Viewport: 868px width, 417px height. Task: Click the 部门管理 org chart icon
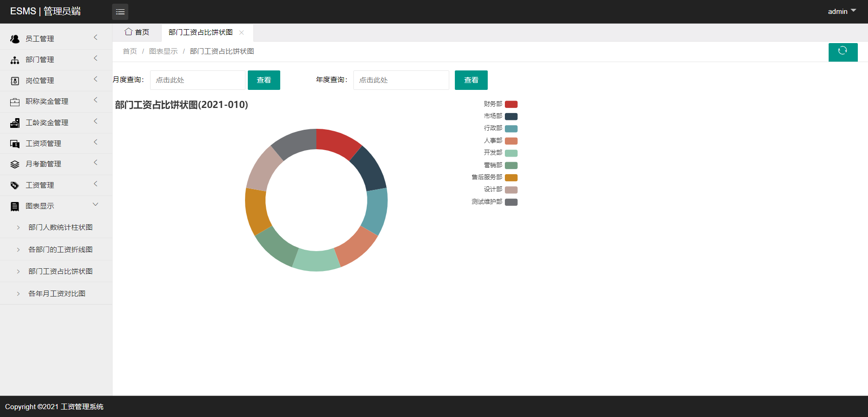pyautogui.click(x=15, y=60)
